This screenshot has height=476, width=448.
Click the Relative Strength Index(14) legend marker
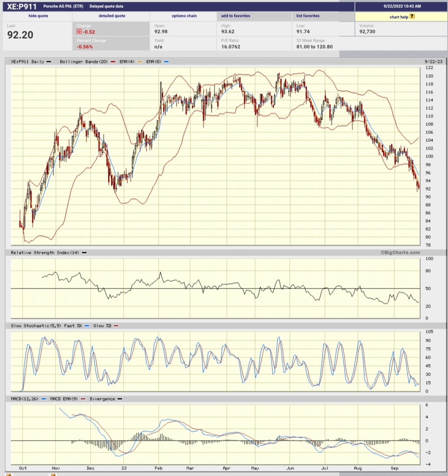85,252
